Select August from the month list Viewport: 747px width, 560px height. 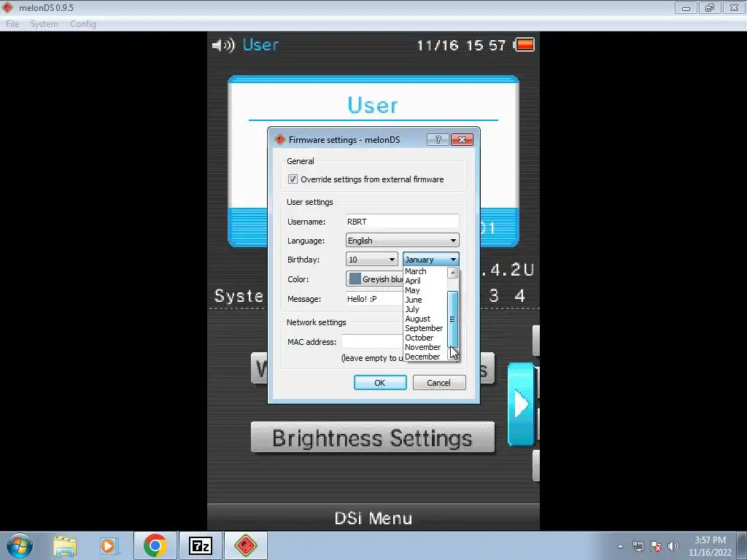tap(425, 319)
